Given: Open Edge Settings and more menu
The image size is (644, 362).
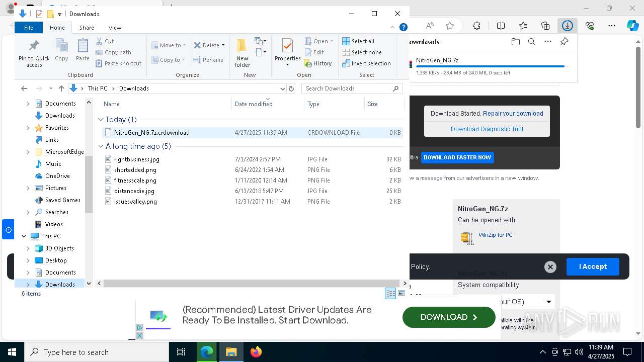Looking at the screenshot, I should 612,26.
